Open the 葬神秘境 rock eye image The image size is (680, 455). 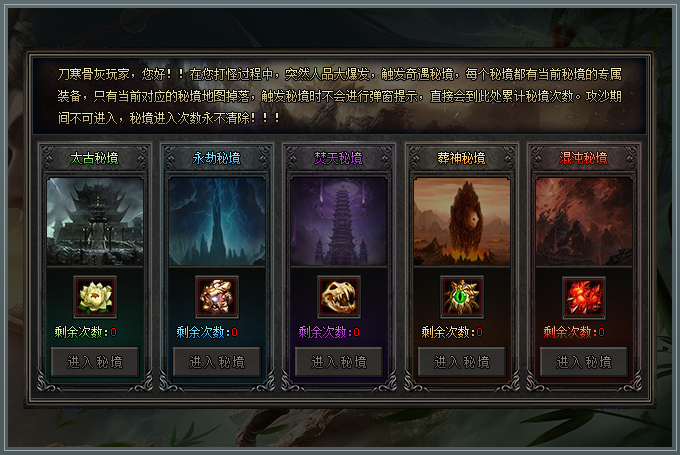462,221
